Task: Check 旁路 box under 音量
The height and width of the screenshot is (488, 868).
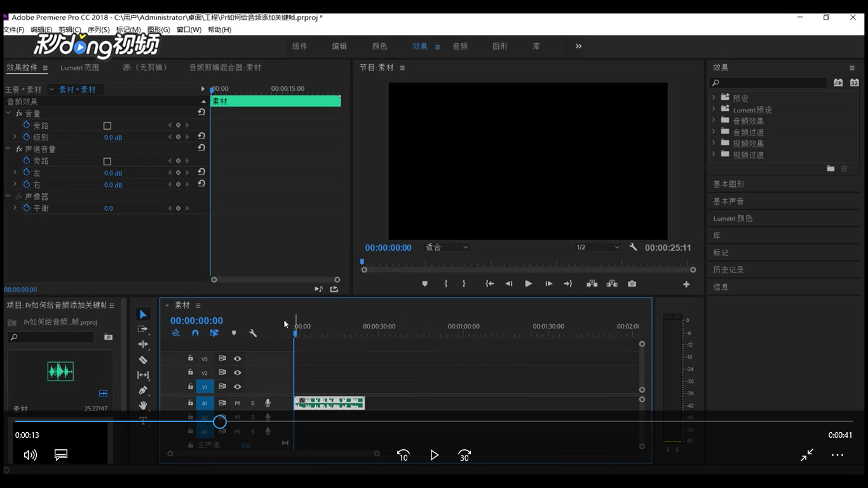Action: click(x=107, y=126)
